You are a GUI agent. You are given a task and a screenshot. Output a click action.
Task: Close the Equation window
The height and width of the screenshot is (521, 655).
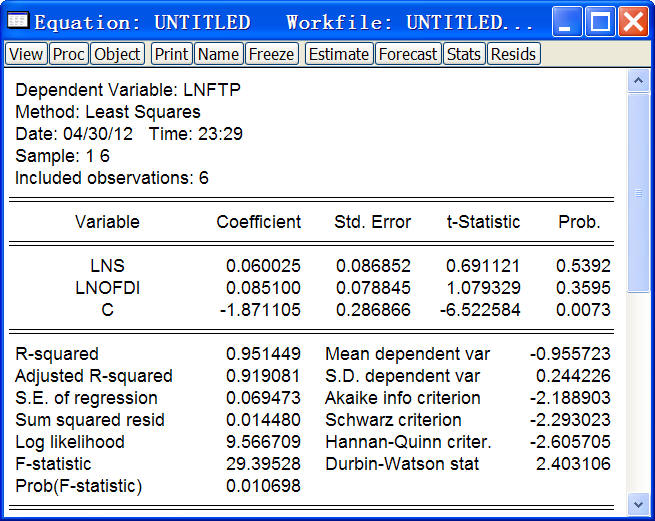633,22
